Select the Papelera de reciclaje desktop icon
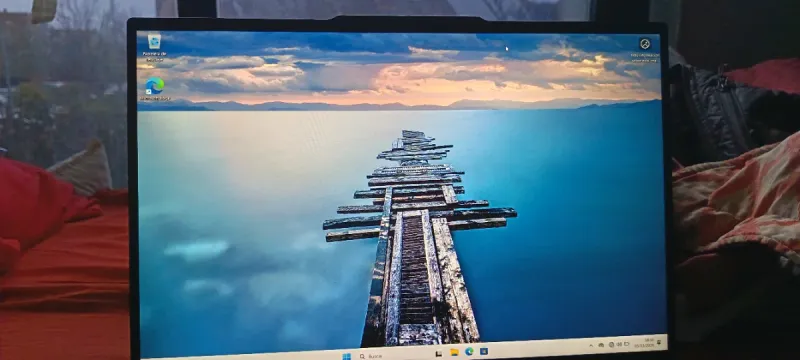This screenshot has height=360, width=800. point(154,48)
